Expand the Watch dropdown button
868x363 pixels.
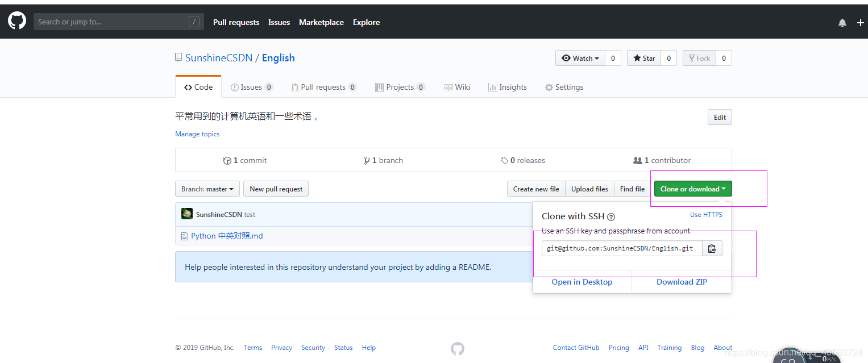(x=580, y=58)
